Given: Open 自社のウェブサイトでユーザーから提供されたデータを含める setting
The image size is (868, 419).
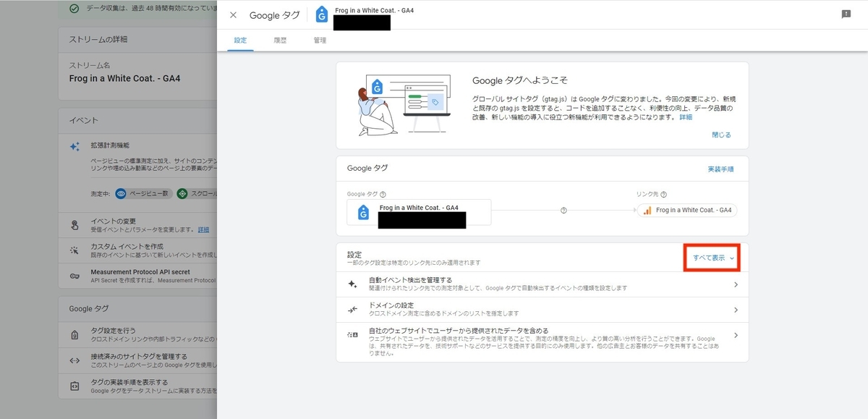Looking at the screenshot, I should pos(542,342).
